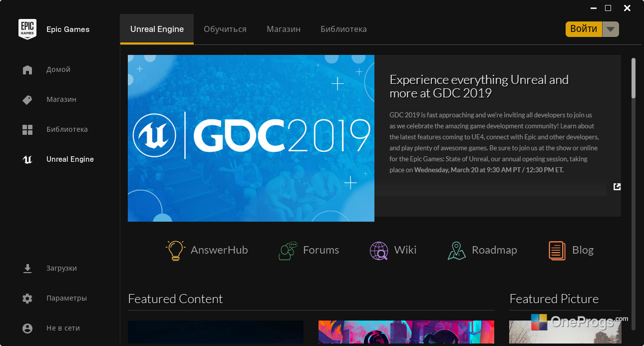Screen dimensions: 644x346
Task: Click the Epic Games shield logo
Action: [x=27, y=29]
